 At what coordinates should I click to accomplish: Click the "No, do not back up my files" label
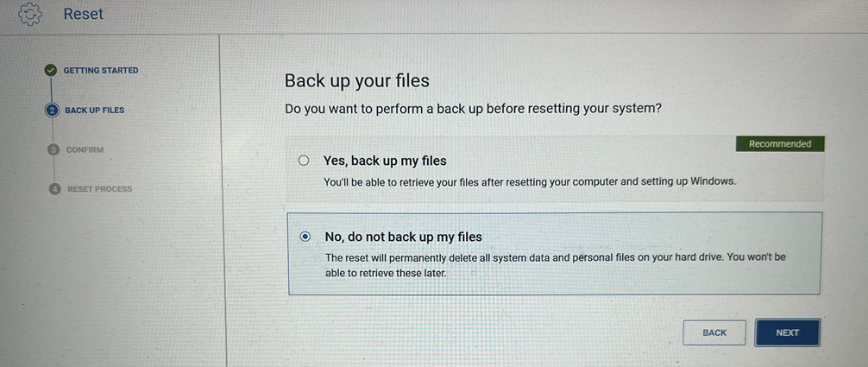[x=403, y=237]
